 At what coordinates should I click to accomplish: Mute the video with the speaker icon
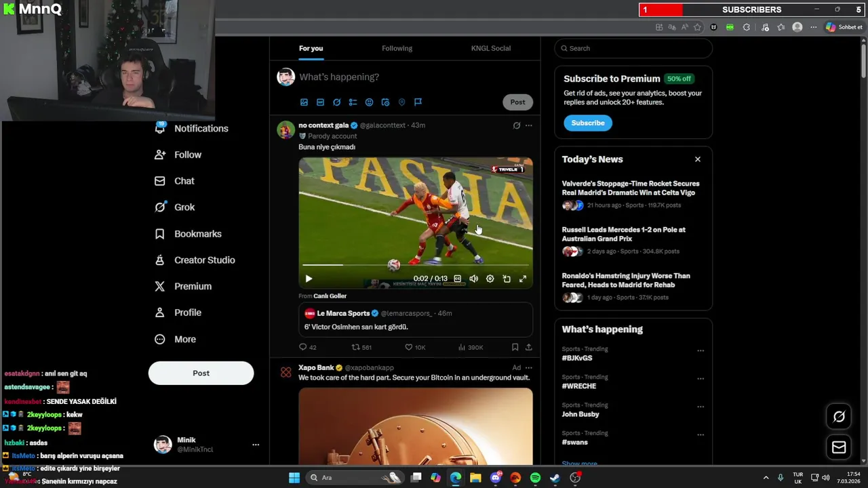473,279
